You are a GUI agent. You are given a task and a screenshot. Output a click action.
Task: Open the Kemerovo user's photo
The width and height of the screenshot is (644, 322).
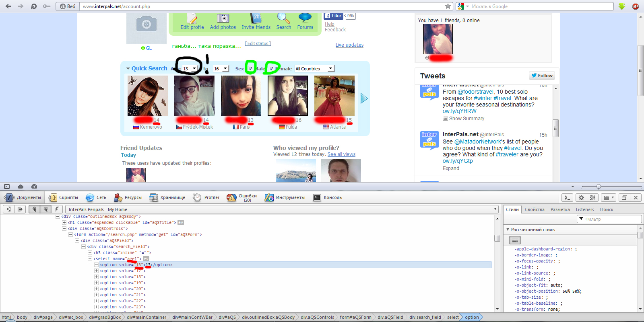click(148, 96)
